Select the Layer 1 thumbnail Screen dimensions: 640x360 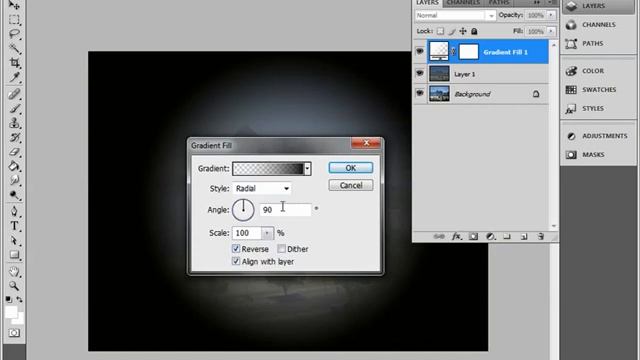(x=439, y=74)
